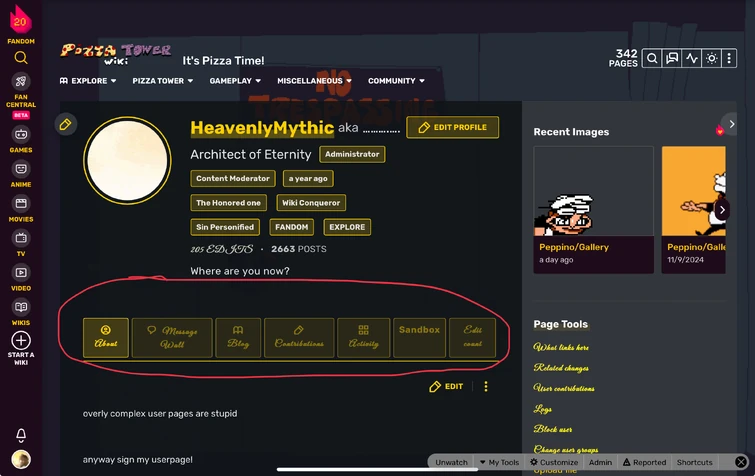Image resolution: width=755 pixels, height=476 pixels.
Task: Toggle the light/dark theme icon
Action: pos(711,59)
